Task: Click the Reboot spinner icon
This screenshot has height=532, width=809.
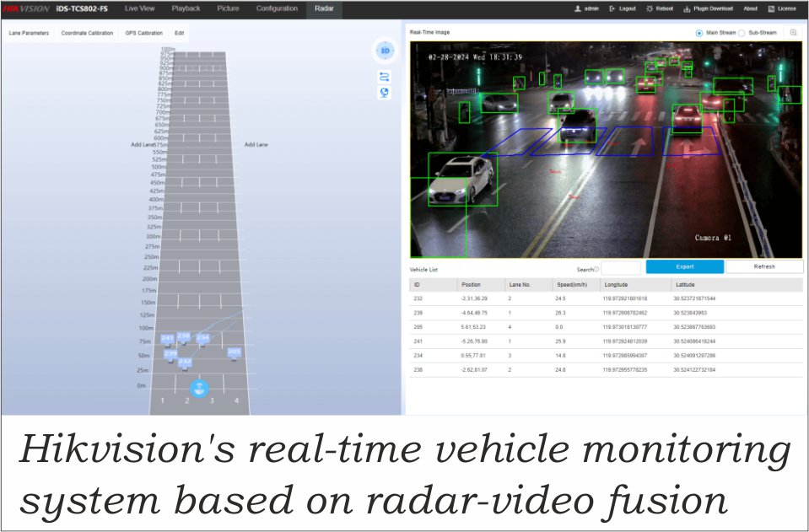Action: pyautogui.click(x=650, y=8)
